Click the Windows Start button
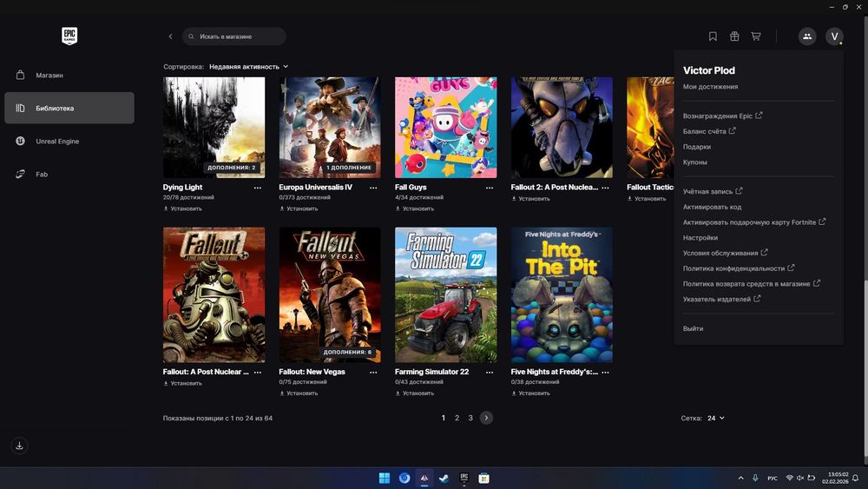The height and width of the screenshot is (489, 868). pos(385,478)
